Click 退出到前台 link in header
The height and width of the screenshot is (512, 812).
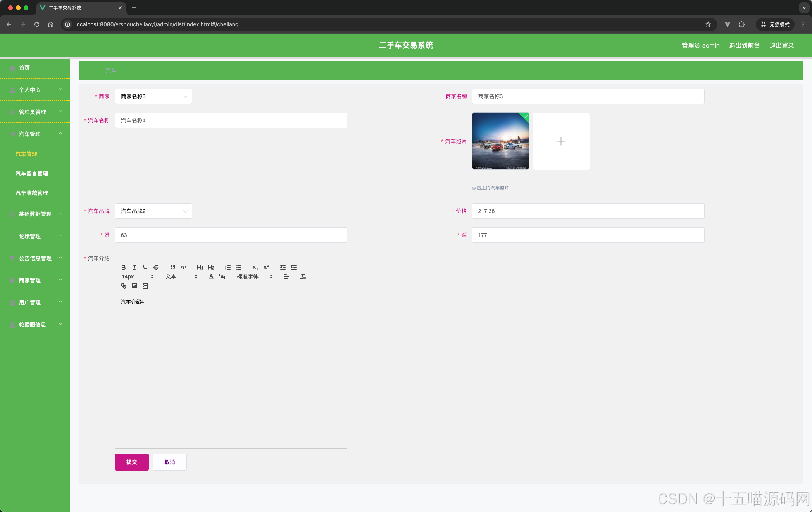744,45
